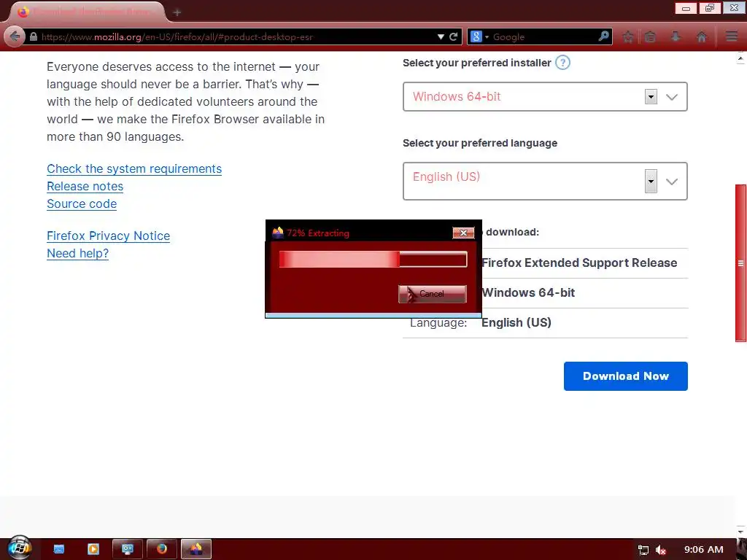747x560 pixels.
Task: Cancel the extraction in progress
Action: [x=432, y=294]
